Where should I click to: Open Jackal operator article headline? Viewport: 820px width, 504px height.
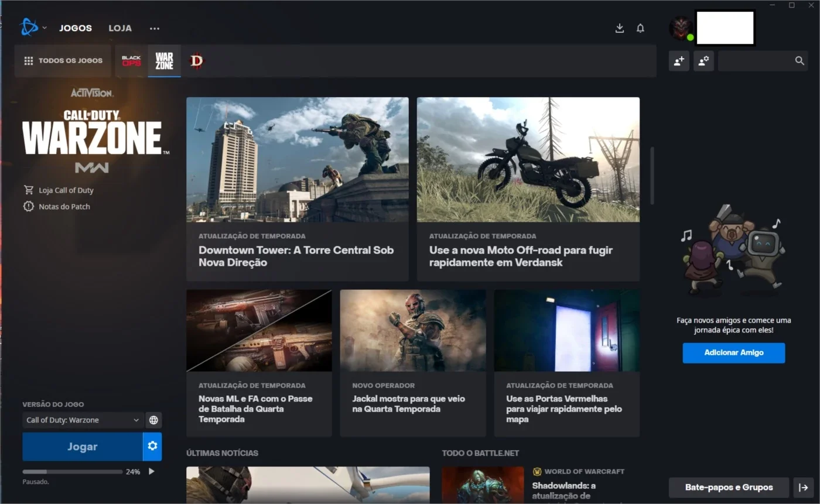click(409, 404)
